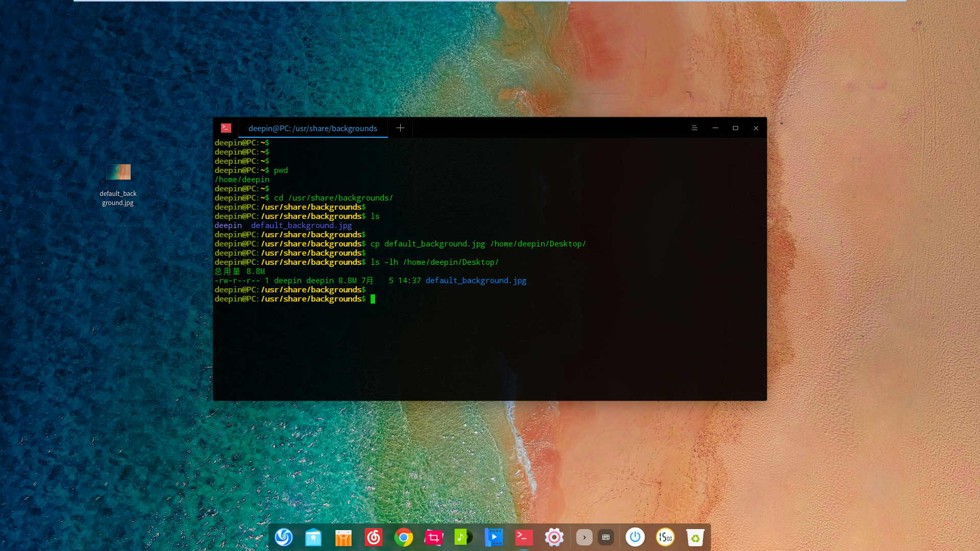Open the screenshot tool in dock
Screen dimensions: 980x551
(x=434, y=537)
